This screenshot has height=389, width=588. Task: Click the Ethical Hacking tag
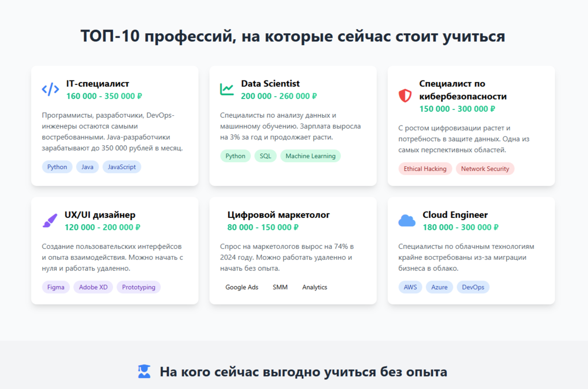(x=425, y=169)
